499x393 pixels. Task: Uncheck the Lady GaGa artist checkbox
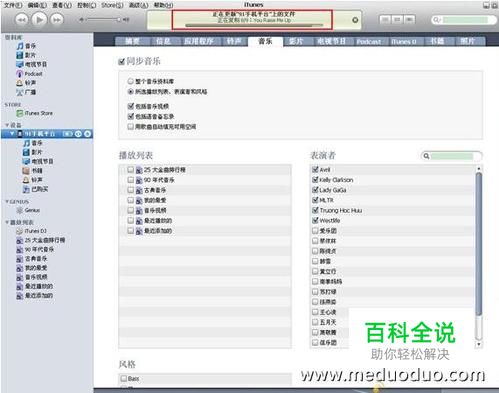[315, 190]
